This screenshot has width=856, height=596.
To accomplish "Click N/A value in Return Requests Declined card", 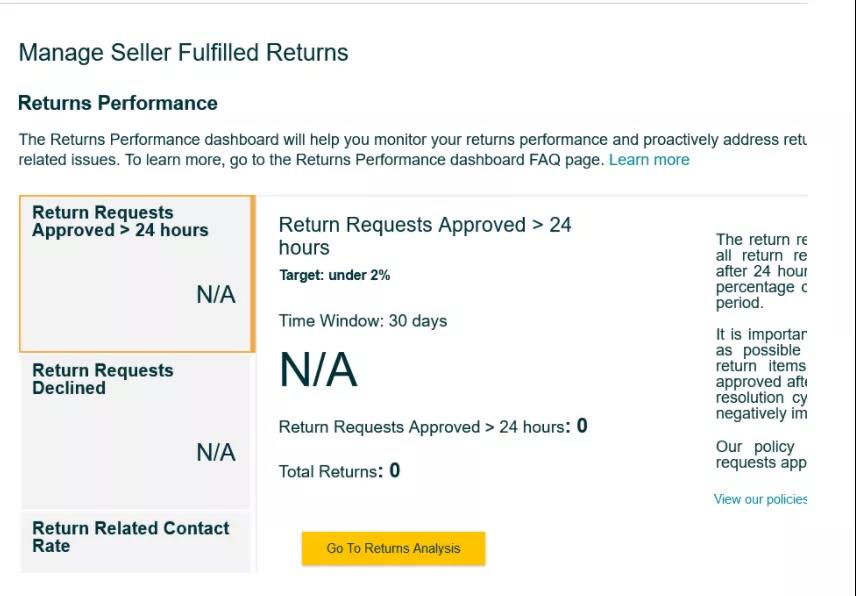I will pos(215,453).
